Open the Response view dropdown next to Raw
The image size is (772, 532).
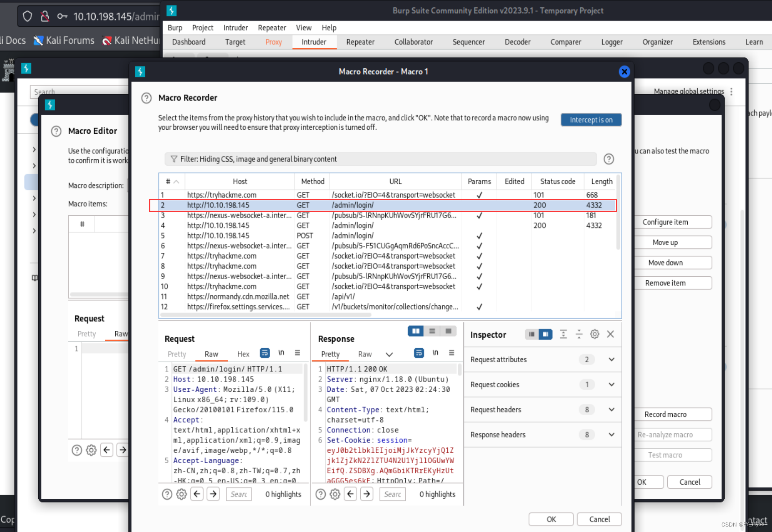pyautogui.click(x=389, y=355)
